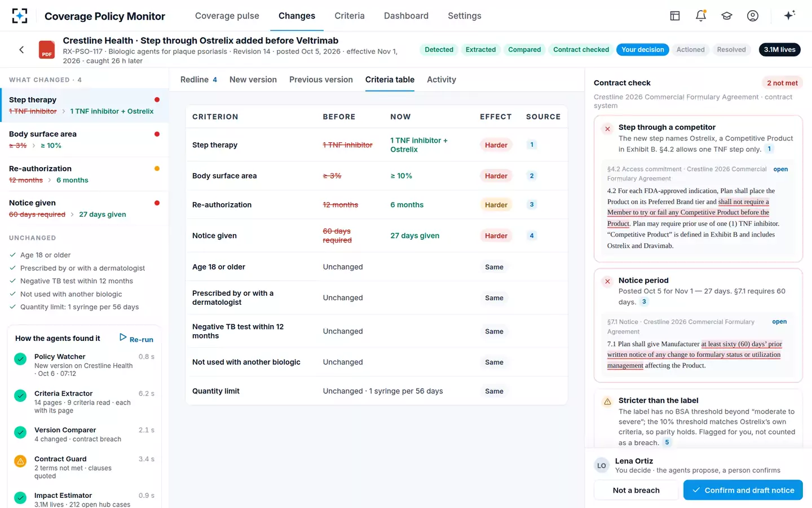The image size is (812, 508).
Task: Click the graduation cap learning icon
Action: click(x=727, y=16)
